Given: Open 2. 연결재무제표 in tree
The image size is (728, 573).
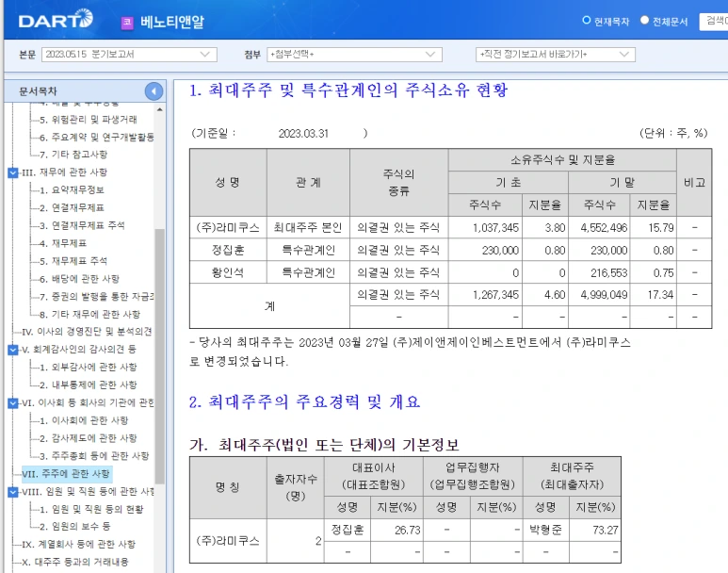Looking at the screenshot, I should (72, 207).
